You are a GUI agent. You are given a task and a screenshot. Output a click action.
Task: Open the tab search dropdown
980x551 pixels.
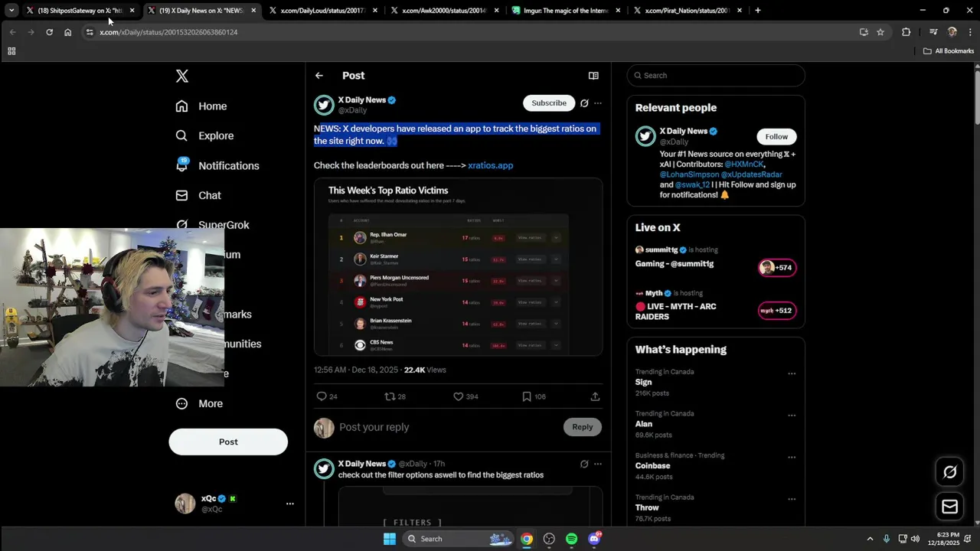point(11,11)
